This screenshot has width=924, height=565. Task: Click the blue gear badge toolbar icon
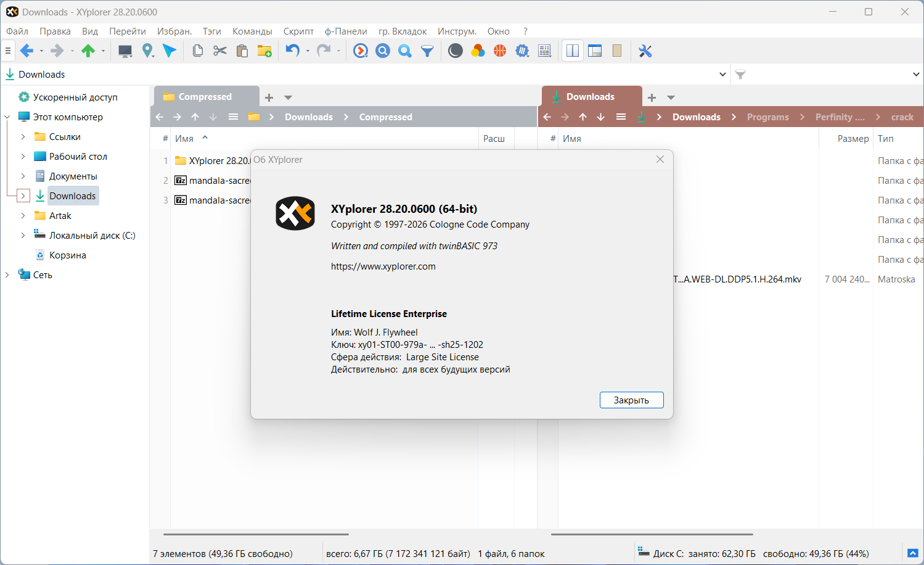pos(522,51)
